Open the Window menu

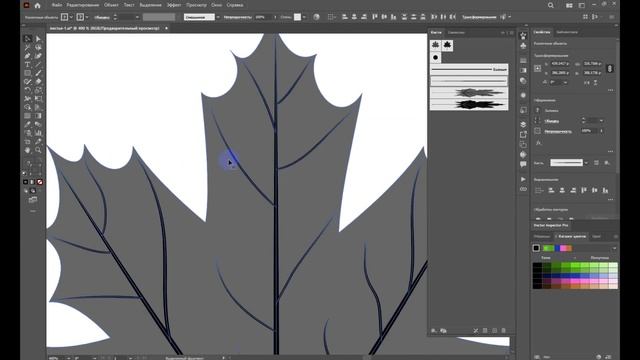[216, 5]
